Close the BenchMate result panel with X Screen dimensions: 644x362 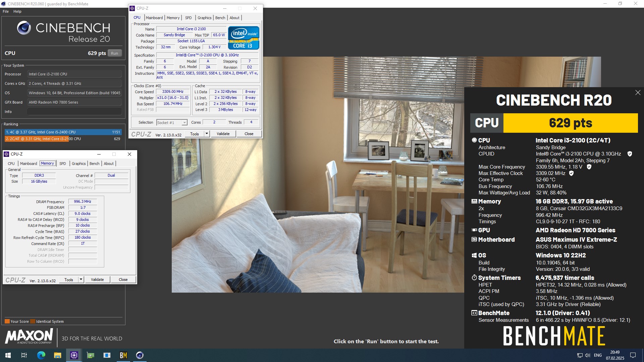pos(638,93)
